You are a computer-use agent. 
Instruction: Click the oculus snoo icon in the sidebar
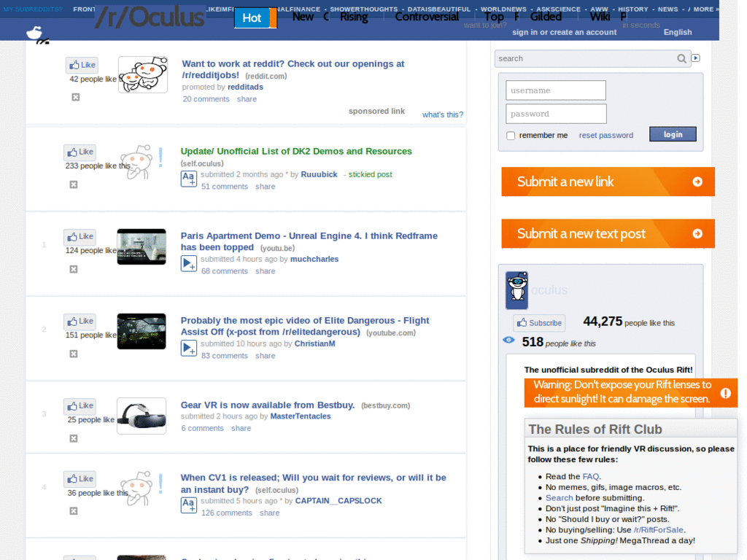[x=517, y=290]
